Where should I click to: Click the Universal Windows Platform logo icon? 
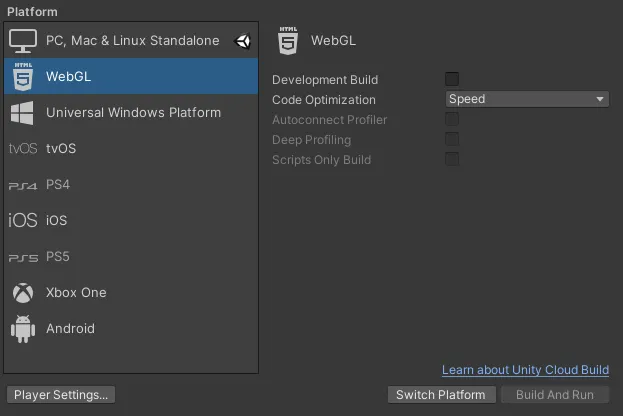tap(23, 112)
